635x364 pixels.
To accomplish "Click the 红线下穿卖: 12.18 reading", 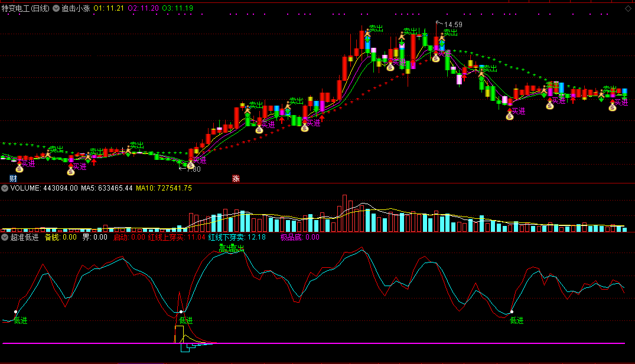I will pyautogui.click(x=237, y=237).
